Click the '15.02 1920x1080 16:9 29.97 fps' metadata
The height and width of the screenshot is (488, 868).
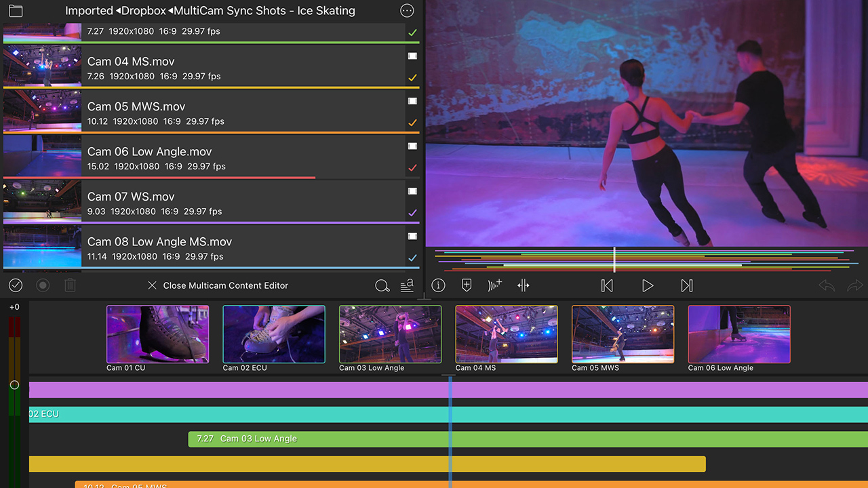point(156,166)
